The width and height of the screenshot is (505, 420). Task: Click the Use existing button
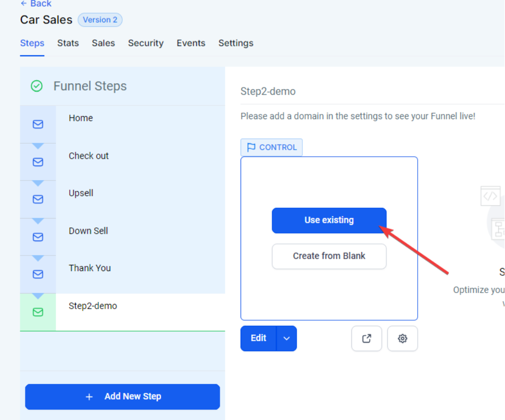[329, 220]
